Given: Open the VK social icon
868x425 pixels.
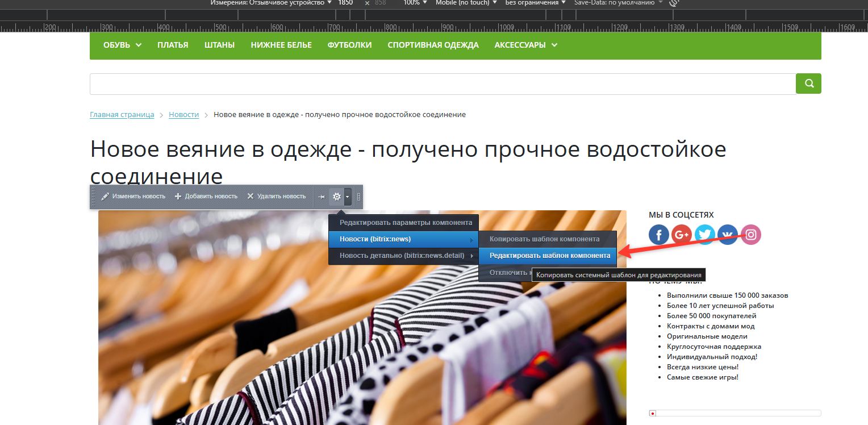Looking at the screenshot, I should pos(728,235).
